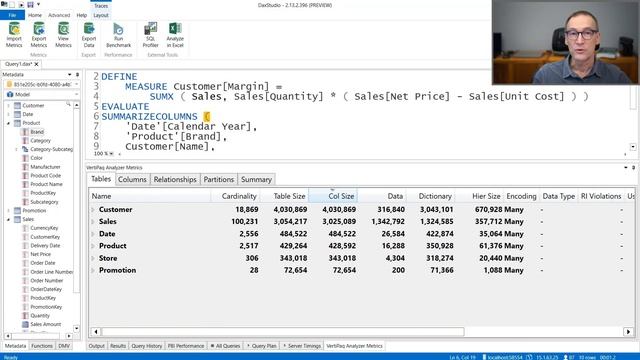Open the editor zoom percentage dropdown
Image resolution: width=640 pixels, height=360 pixels.
(x=111, y=154)
